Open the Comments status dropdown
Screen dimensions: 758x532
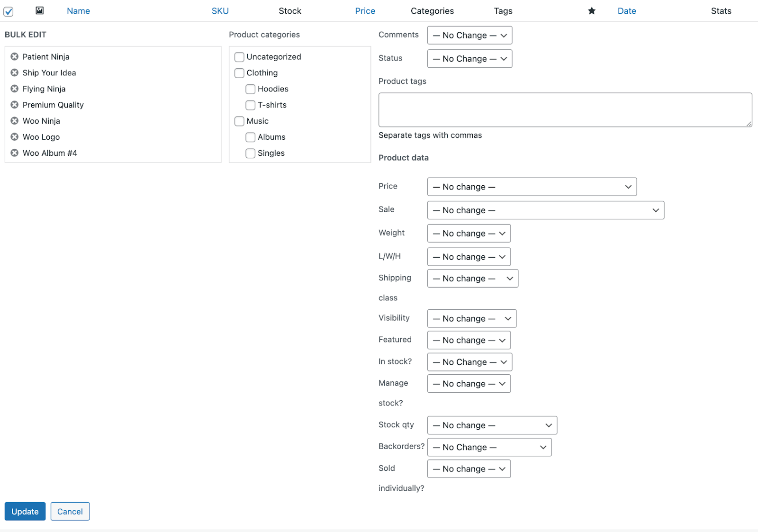[x=469, y=35]
